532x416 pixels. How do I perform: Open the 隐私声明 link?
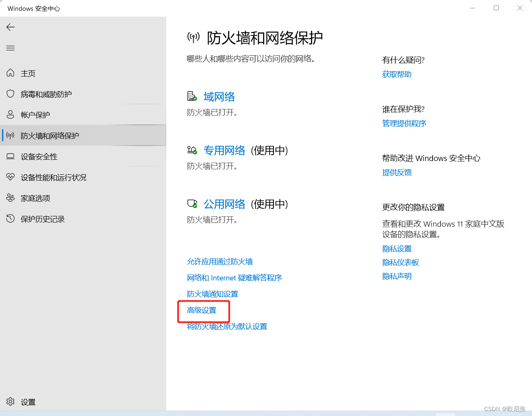click(397, 276)
